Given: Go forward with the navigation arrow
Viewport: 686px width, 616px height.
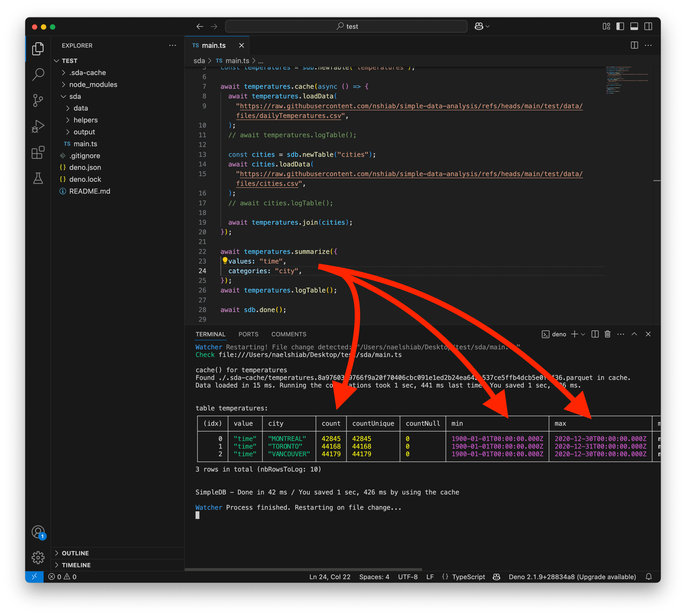Looking at the screenshot, I should point(214,27).
